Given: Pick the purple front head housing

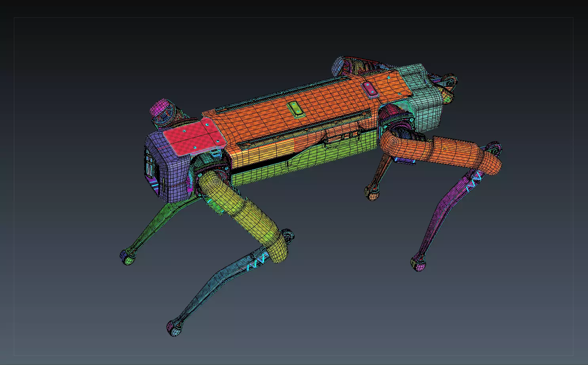Looking at the screenshot, I should coord(167,166).
